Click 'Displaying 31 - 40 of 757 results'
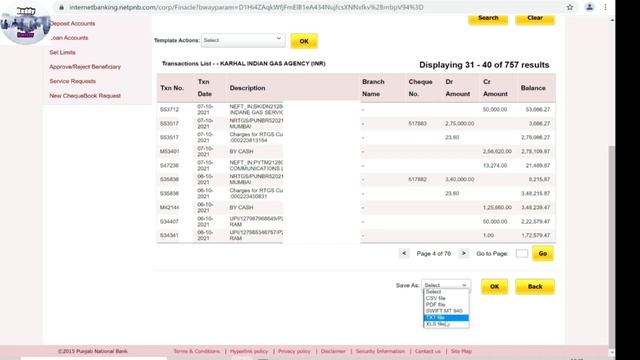The image size is (640, 360). [x=484, y=65]
